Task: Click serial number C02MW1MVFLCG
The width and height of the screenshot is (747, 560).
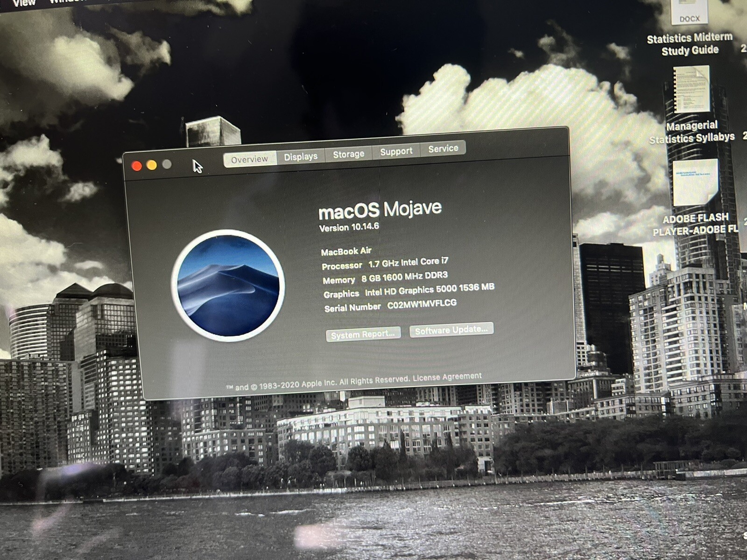Action: [x=422, y=305]
